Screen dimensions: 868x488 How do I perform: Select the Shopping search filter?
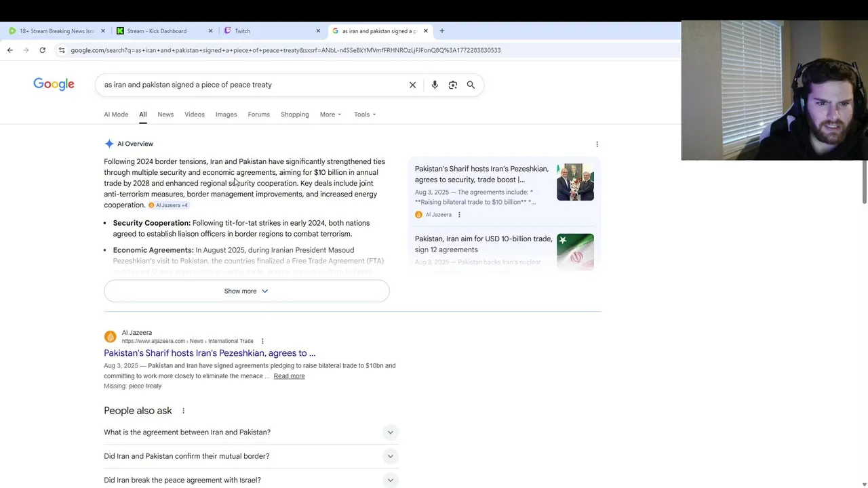click(295, 115)
